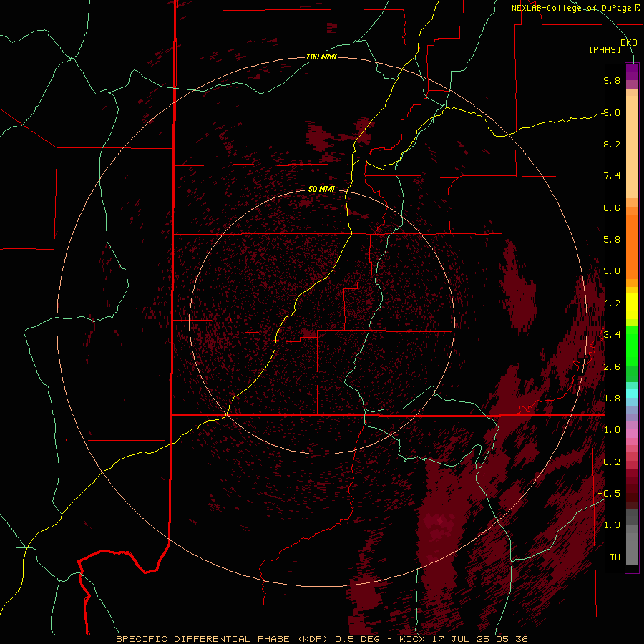
Task: Select the 0.2 legend value
Action: (612, 462)
